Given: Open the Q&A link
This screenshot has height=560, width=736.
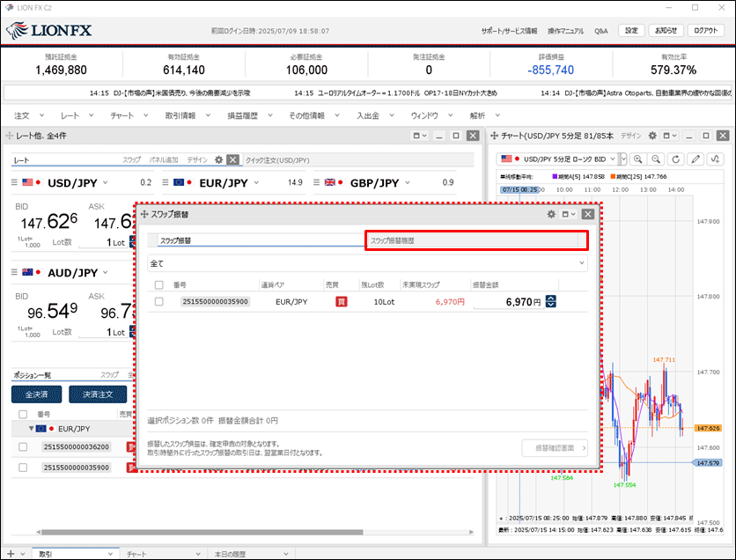Looking at the screenshot, I should point(600,31).
